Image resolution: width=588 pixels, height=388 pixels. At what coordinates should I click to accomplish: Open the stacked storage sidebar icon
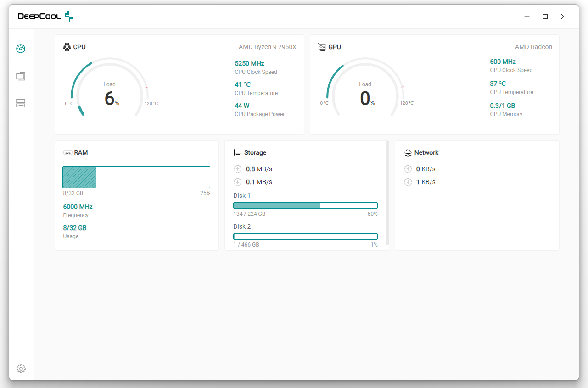[21, 103]
